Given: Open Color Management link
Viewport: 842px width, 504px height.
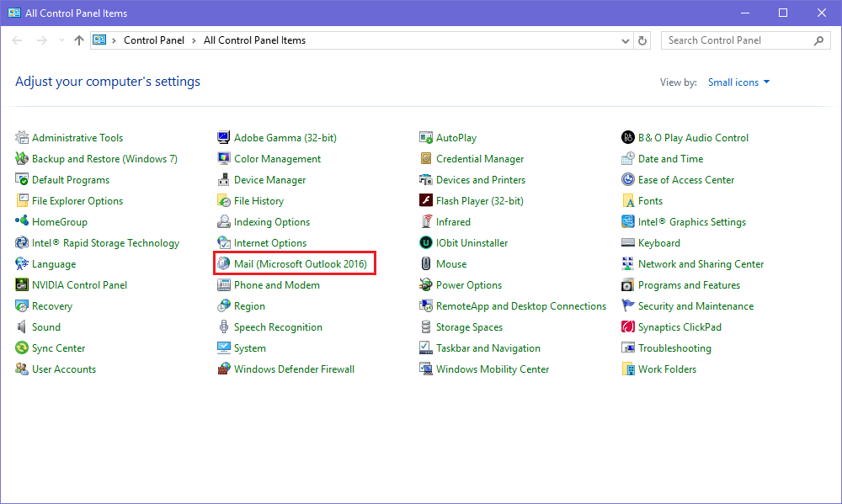Looking at the screenshot, I should tap(277, 159).
